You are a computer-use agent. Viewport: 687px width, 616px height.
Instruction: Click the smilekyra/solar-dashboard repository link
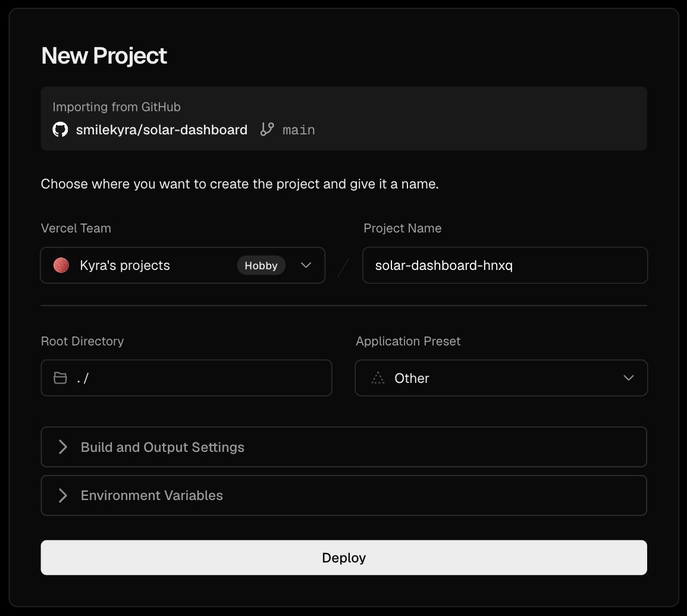pos(162,130)
